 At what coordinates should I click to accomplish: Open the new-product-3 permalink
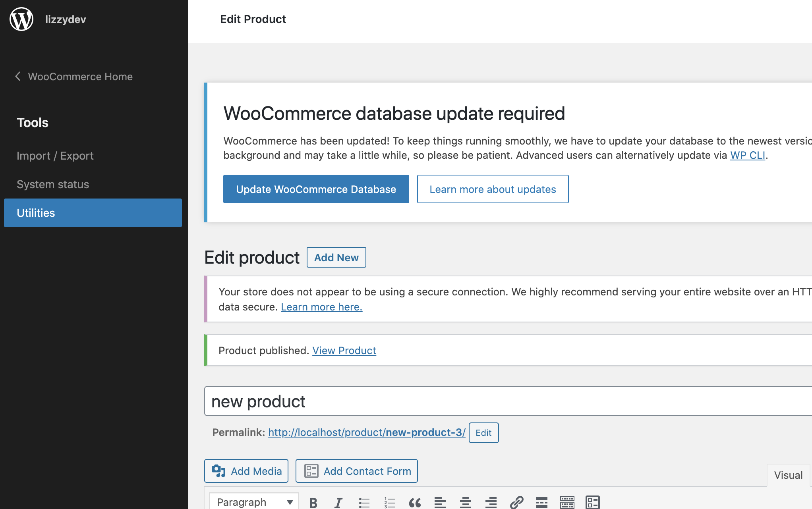pyautogui.click(x=367, y=432)
